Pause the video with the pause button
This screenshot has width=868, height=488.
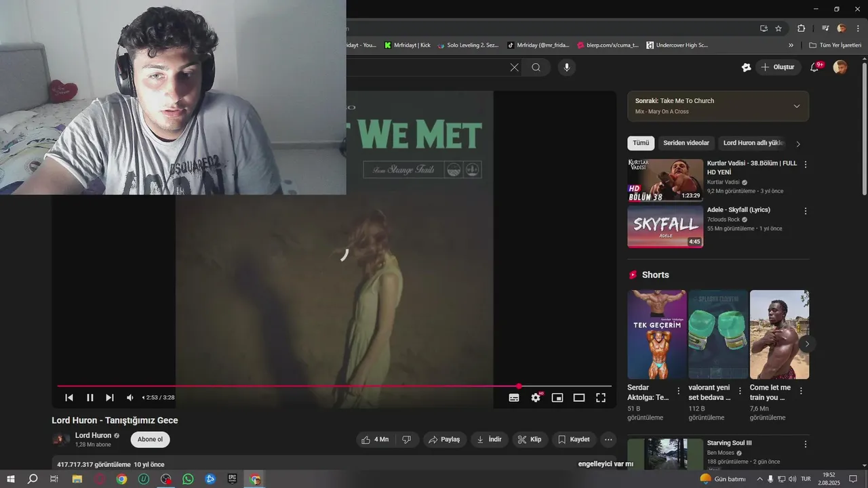coord(90,398)
